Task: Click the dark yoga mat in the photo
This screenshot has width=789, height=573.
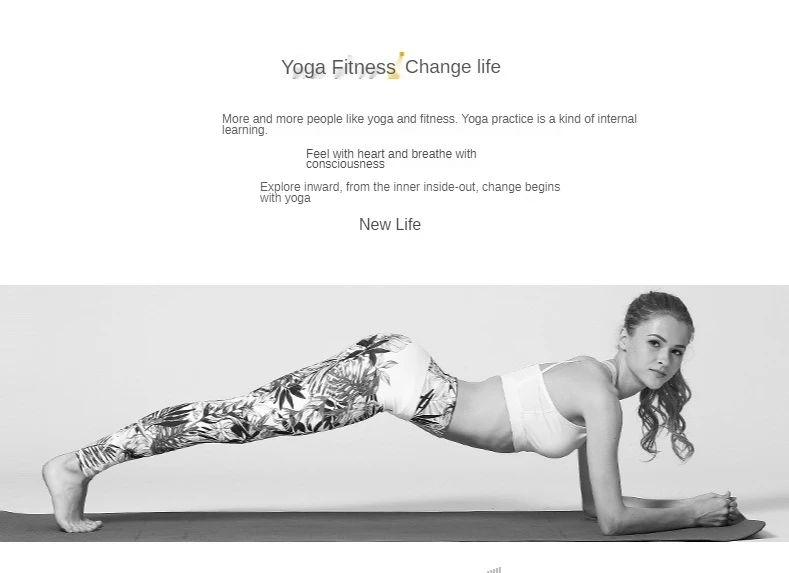Action: (382, 526)
